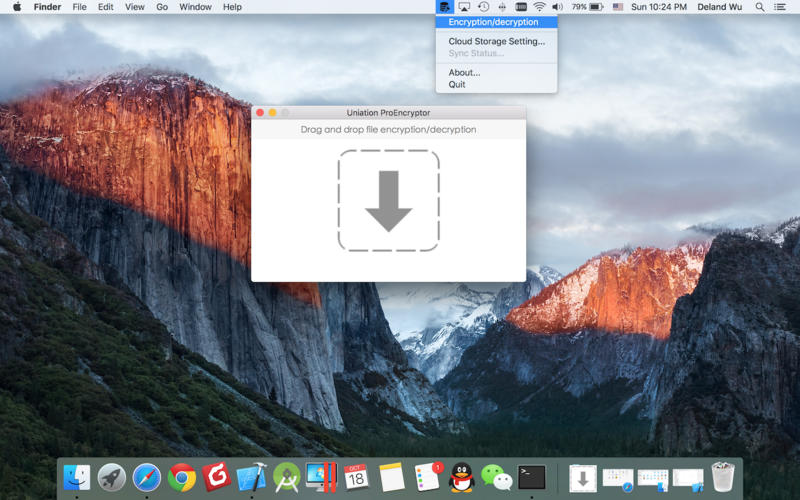Open the File menu
This screenshot has height=500, width=800.
(x=80, y=7)
